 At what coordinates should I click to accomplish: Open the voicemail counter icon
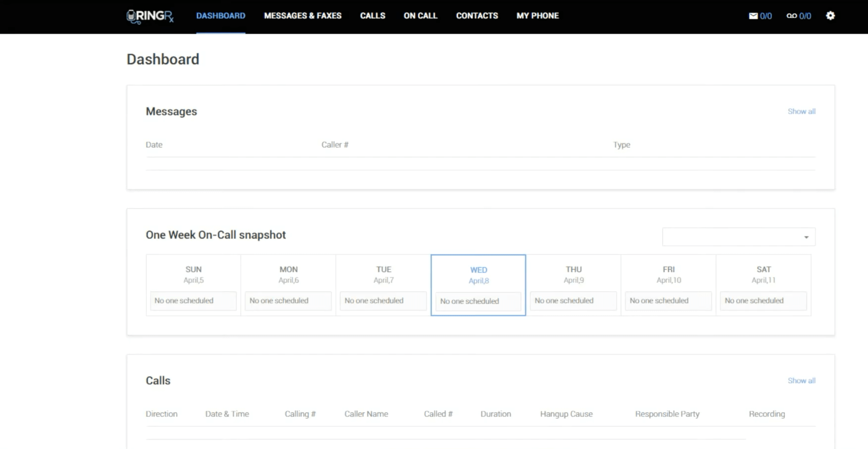[791, 16]
